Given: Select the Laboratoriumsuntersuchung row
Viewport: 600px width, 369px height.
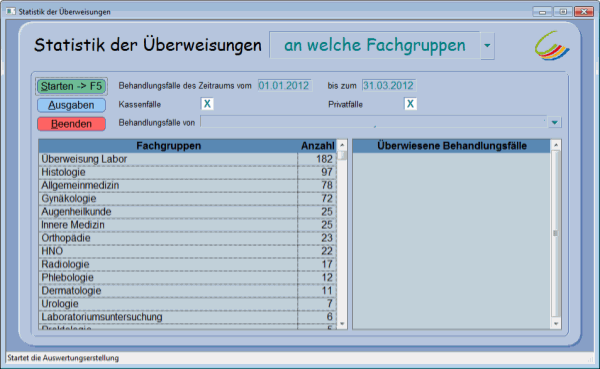Looking at the screenshot, I should [x=188, y=317].
